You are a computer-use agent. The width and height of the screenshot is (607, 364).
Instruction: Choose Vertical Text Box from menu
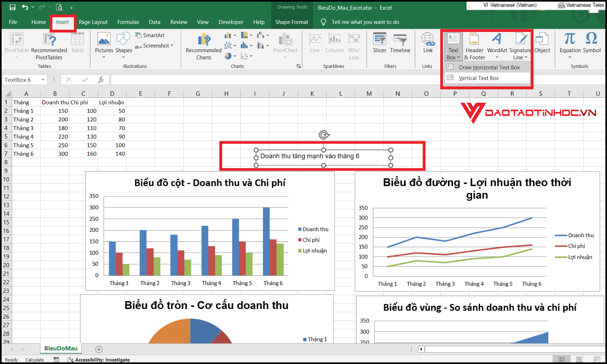click(479, 78)
